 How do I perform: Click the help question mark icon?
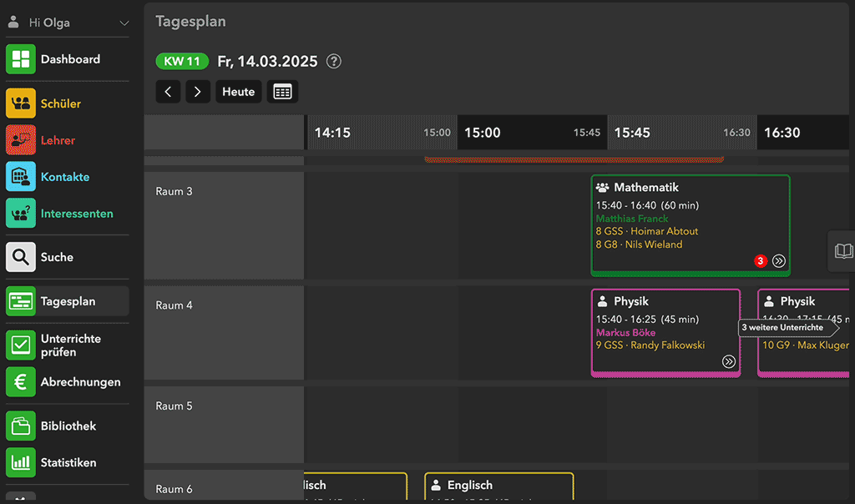[x=334, y=61]
